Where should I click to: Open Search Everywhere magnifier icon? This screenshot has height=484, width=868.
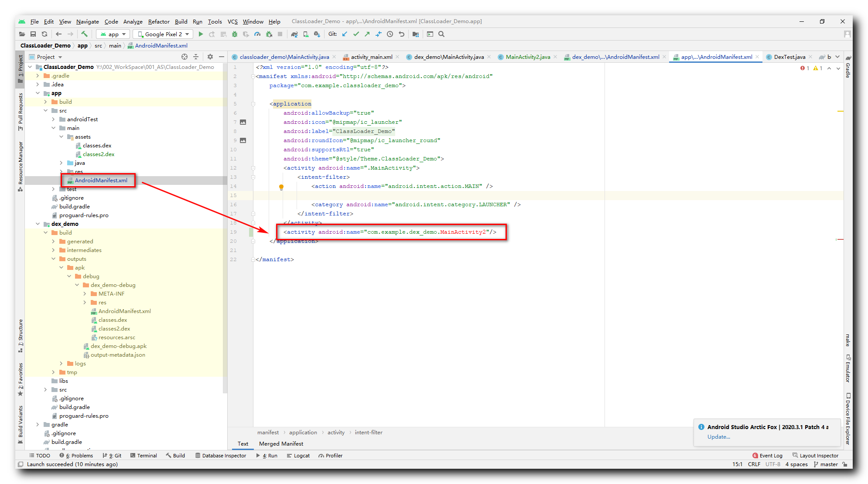pyautogui.click(x=441, y=34)
